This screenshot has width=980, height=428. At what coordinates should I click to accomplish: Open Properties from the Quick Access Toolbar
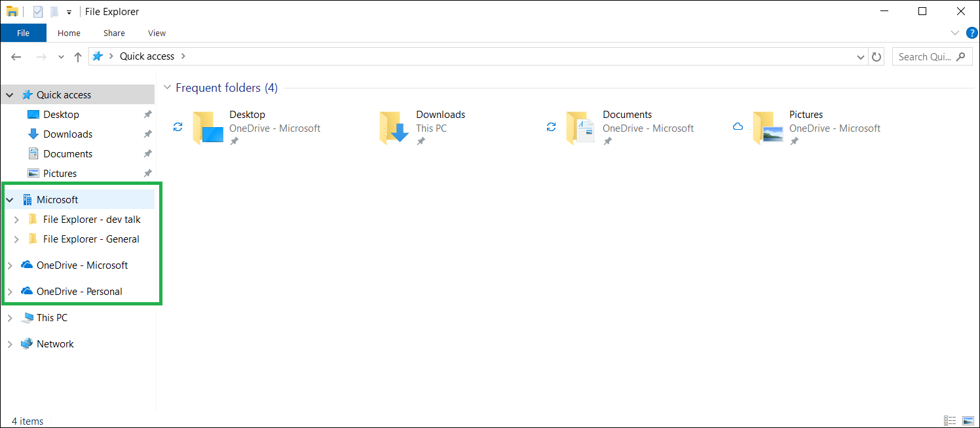[37, 11]
